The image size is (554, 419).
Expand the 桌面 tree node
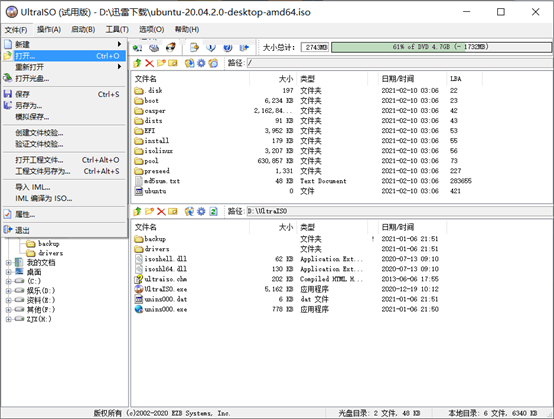tap(8, 272)
